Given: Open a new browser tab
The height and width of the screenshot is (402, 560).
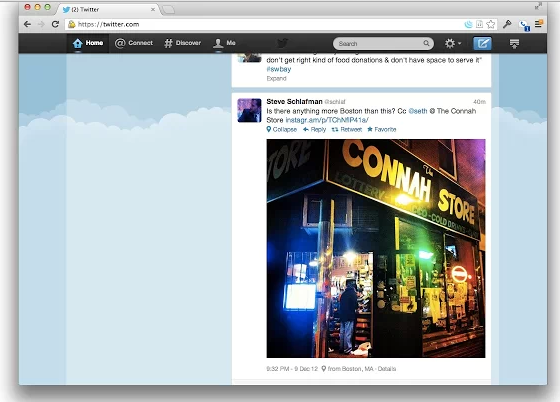Looking at the screenshot, I should pos(168,10).
